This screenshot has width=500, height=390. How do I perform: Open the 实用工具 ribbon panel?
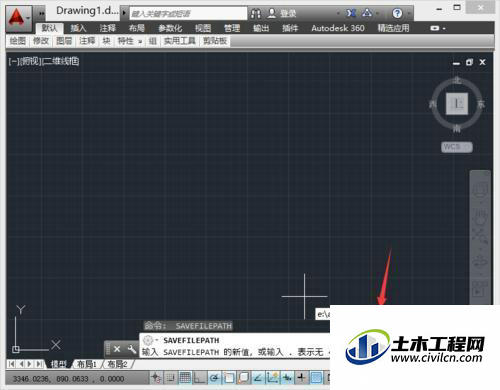coord(180,41)
